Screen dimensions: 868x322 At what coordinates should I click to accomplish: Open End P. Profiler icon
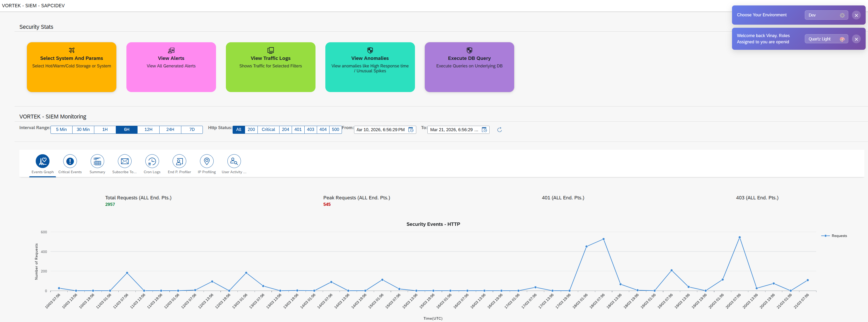click(x=179, y=162)
